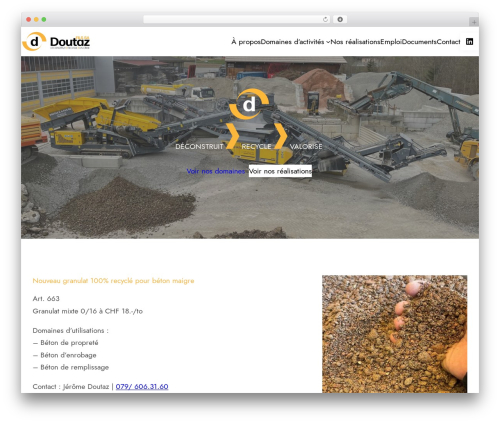Click the red close window button

point(29,20)
